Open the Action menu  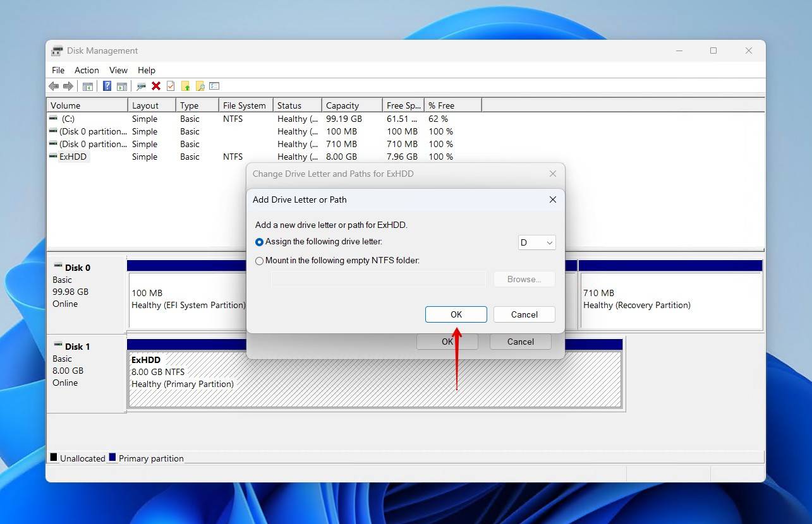click(x=87, y=70)
